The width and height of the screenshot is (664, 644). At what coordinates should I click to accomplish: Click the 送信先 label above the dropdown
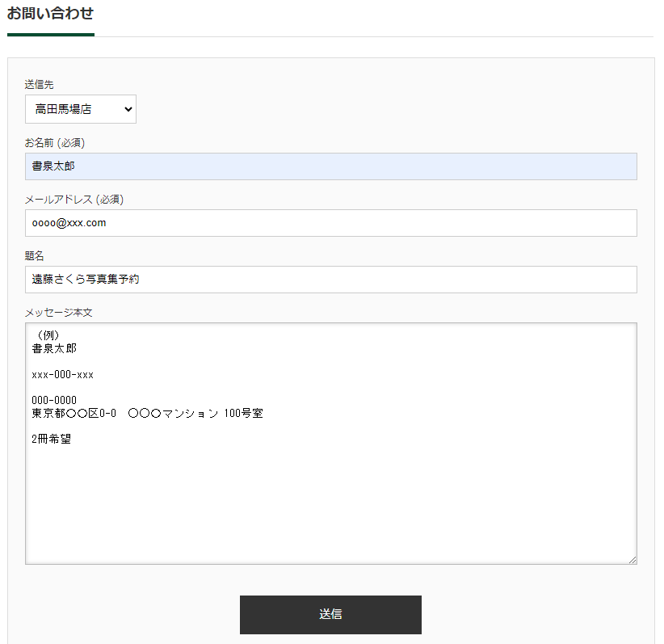[39, 84]
